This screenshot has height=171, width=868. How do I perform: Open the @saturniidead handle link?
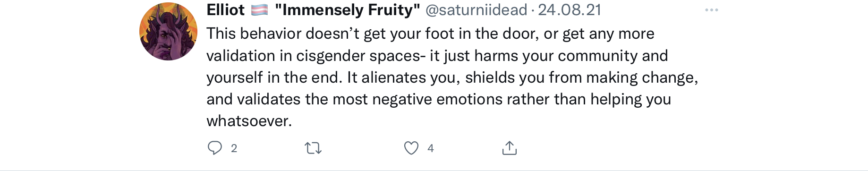click(x=476, y=10)
